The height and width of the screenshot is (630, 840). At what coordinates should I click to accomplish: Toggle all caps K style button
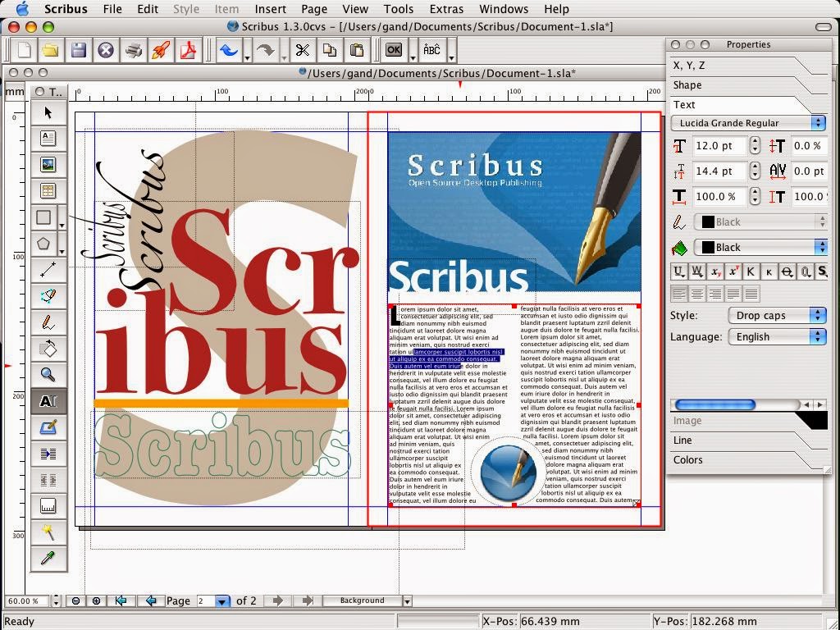(x=751, y=272)
